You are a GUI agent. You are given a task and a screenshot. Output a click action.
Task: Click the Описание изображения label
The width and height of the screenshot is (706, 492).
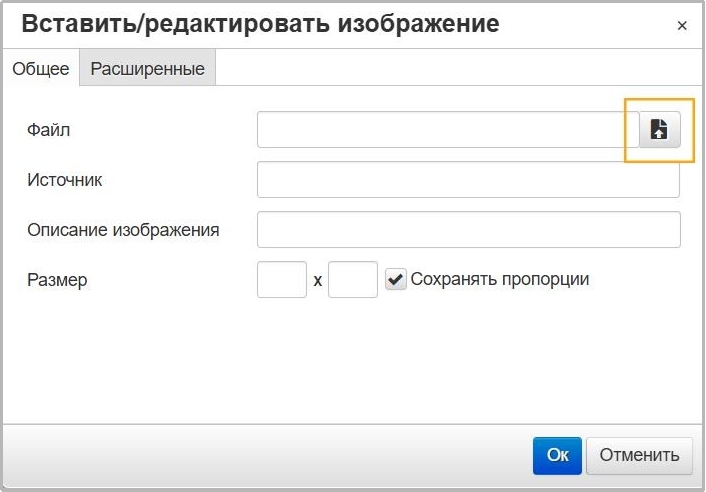coord(123,230)
